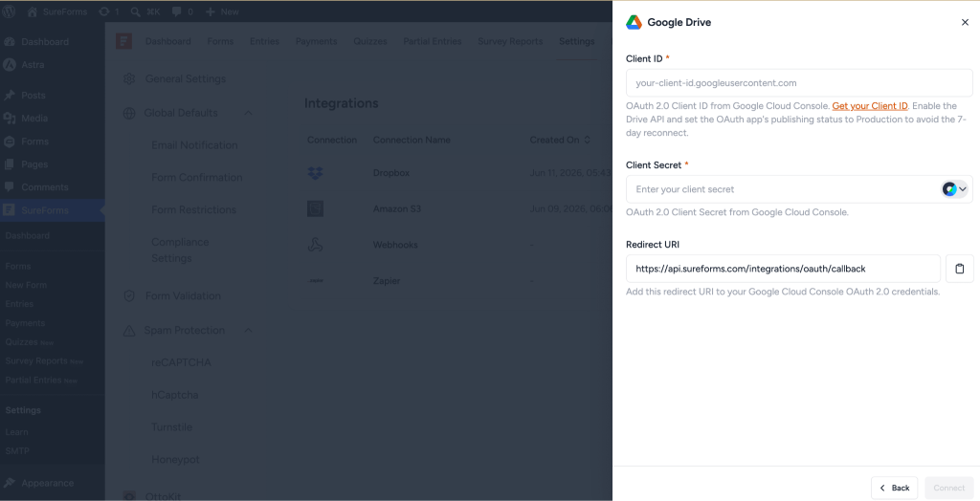
Task: Select the Redirect URI text field
Action: coord(783,269)
